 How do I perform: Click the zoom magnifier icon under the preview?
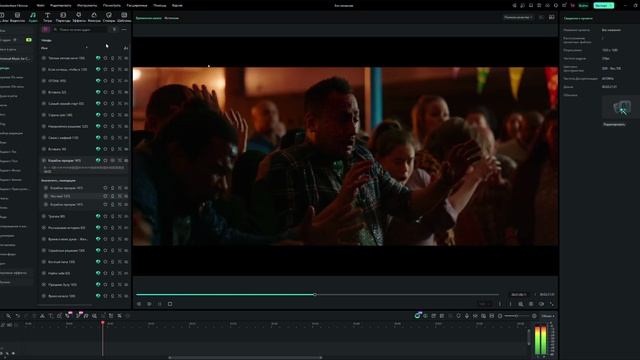coord(521,304)
